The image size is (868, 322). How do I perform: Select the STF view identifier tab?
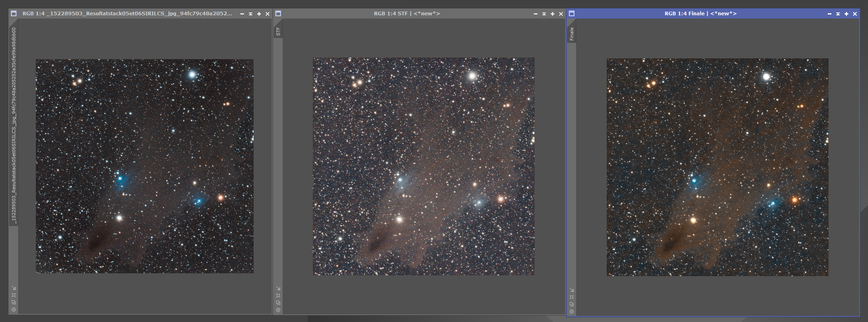278,31
